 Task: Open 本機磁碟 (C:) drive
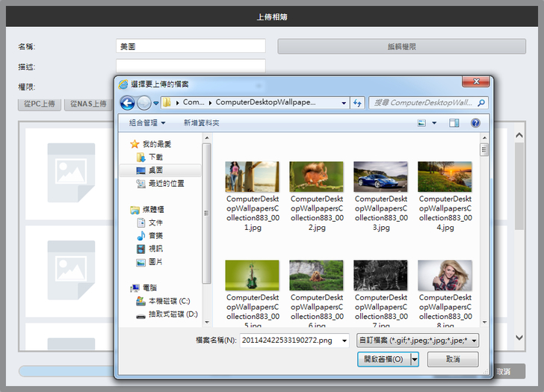(x=163, y=301)
